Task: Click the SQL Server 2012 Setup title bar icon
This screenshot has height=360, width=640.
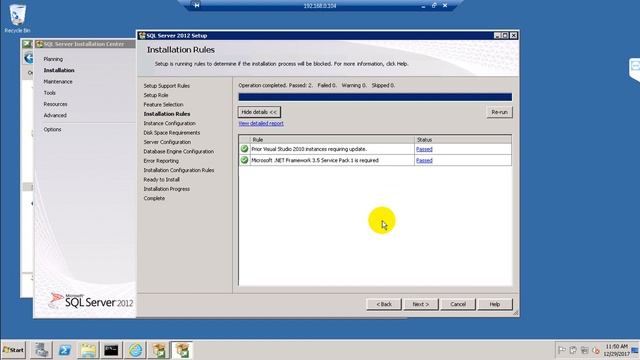Action: tap(142, 36)
